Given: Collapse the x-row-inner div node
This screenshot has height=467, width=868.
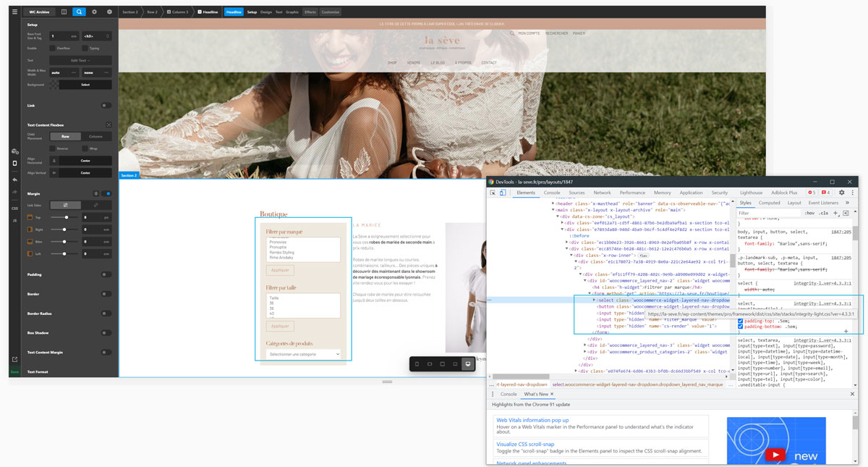Looking at the screenshot, I should pyautogui.click(x=572, y=255).
